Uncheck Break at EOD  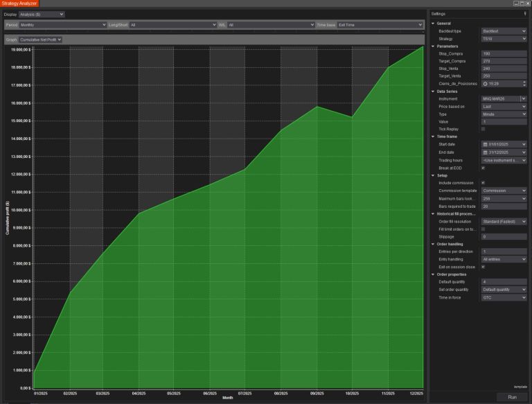(x=483, y=168)
